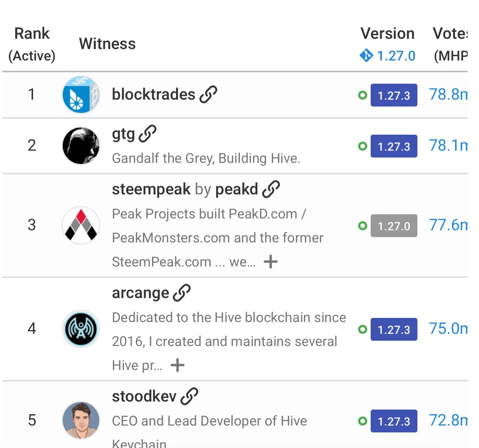Click the green status dot for stoodkev
The image size is (479, 448).
(x=363, y=421)
